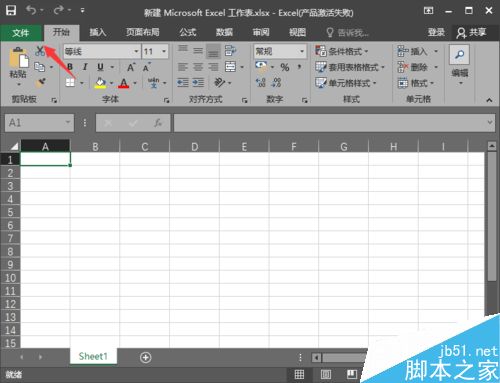Screen dimensions: 500x383
Task: Toggle Bottom Align
Action: pyautogui.click(x=213, y=51)
